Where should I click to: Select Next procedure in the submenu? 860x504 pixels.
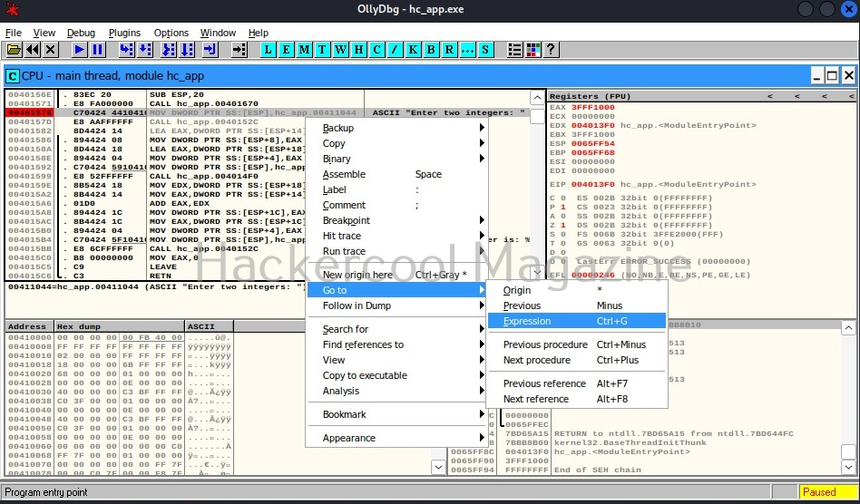pos(576,360)
